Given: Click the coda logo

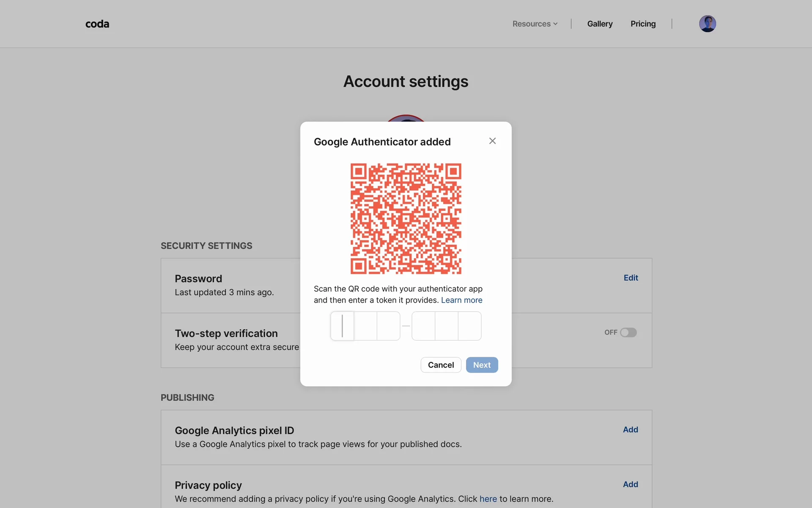Looking at the screenshot, I should coord(97,24).
